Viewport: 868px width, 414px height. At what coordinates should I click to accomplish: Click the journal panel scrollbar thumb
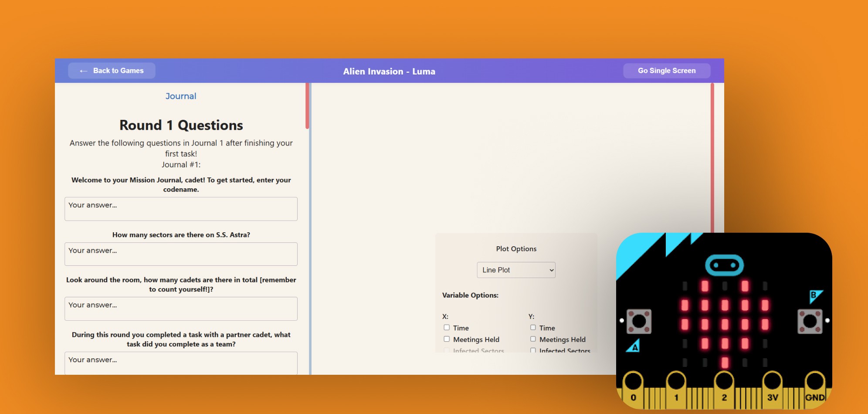307,106
